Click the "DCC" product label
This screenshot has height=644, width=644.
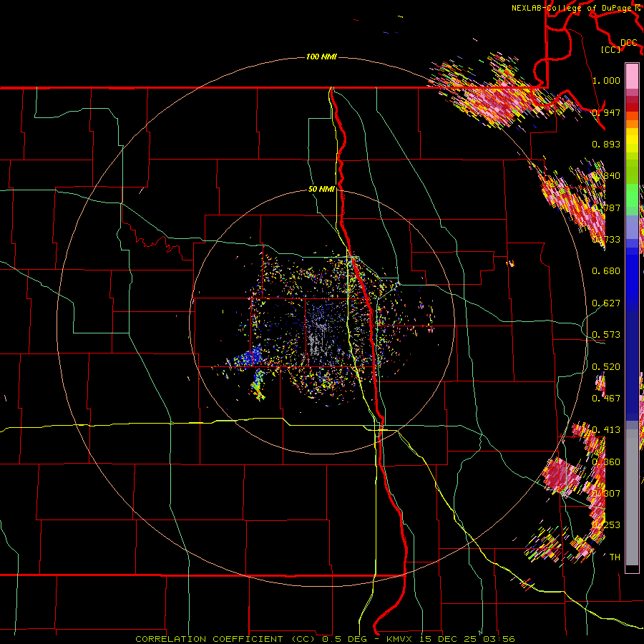pos(629,43)
